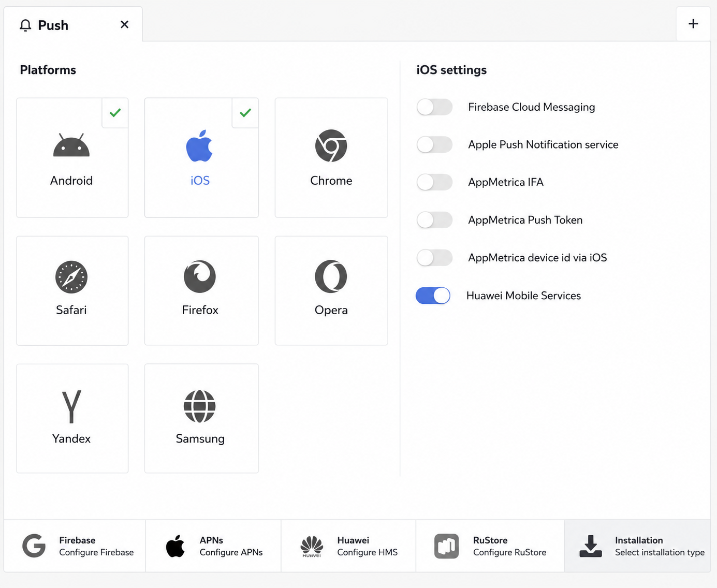Click the AppMetrica Push Token label
The image size is (717, 588).
[x=525, y=220]
